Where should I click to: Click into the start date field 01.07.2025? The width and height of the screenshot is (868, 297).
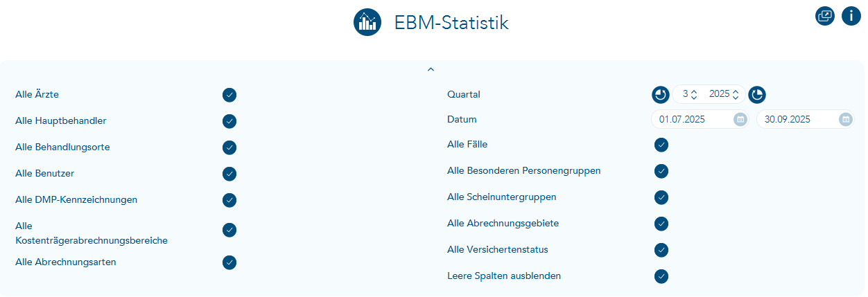click(x=690, y=119)
